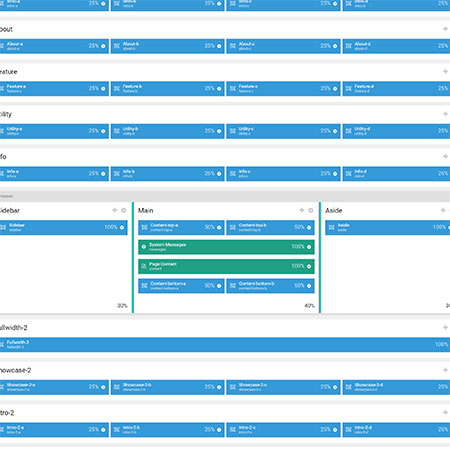Grab the drag handle of the Aside block
450x450 pixels.
coord(331,227)
